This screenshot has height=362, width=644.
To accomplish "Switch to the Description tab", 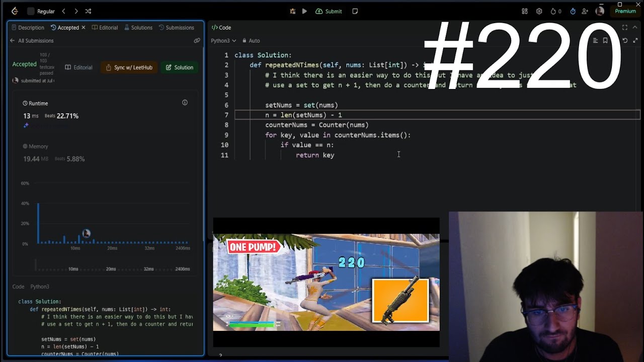I will coord(28,28).
